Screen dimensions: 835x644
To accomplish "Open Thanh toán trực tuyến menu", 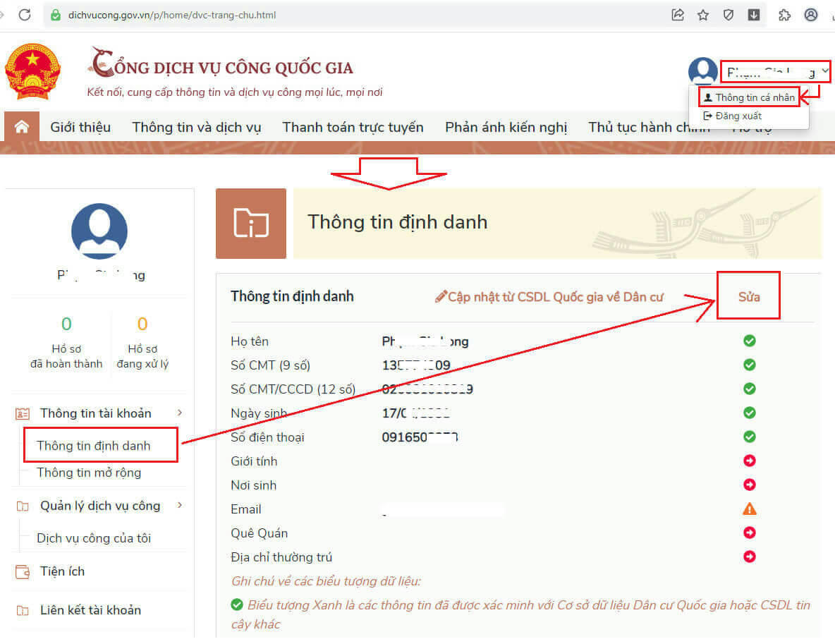I will [353, 127].
